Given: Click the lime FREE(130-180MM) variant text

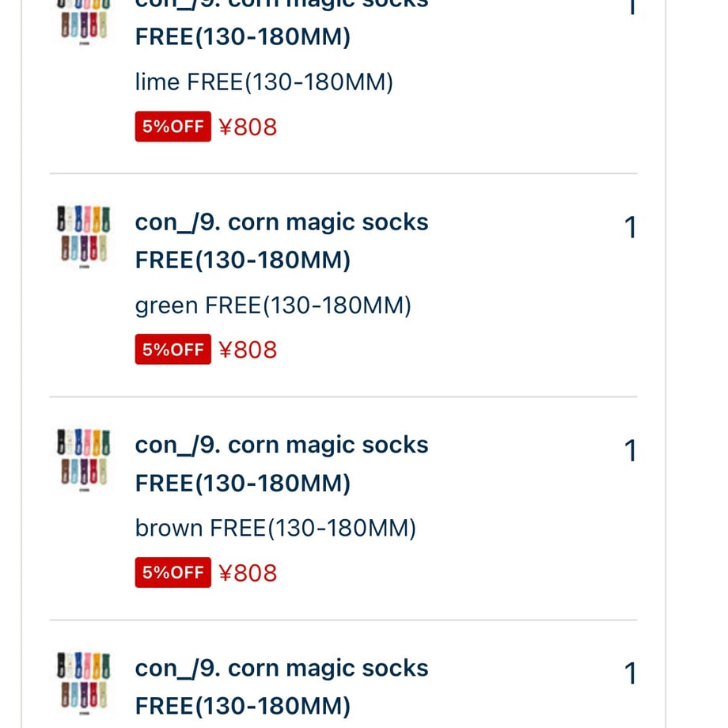Looking at the screenshot, I should pos(264,82).
